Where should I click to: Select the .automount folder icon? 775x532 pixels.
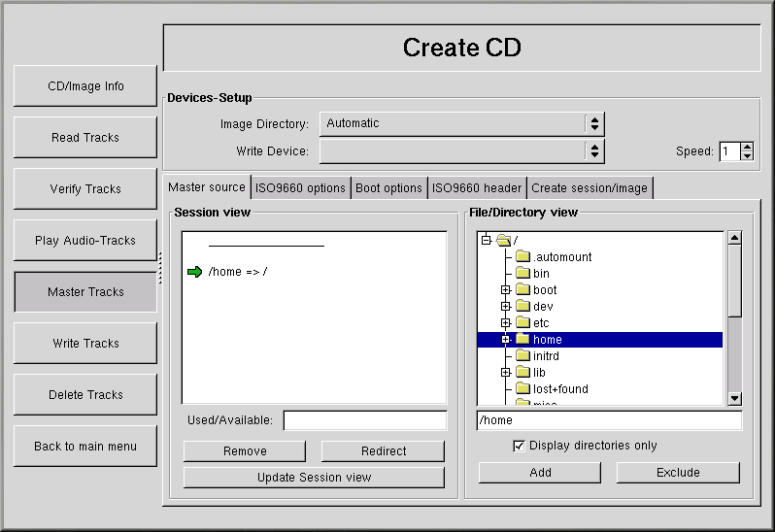pyautogui.click(x=522, y=256)
